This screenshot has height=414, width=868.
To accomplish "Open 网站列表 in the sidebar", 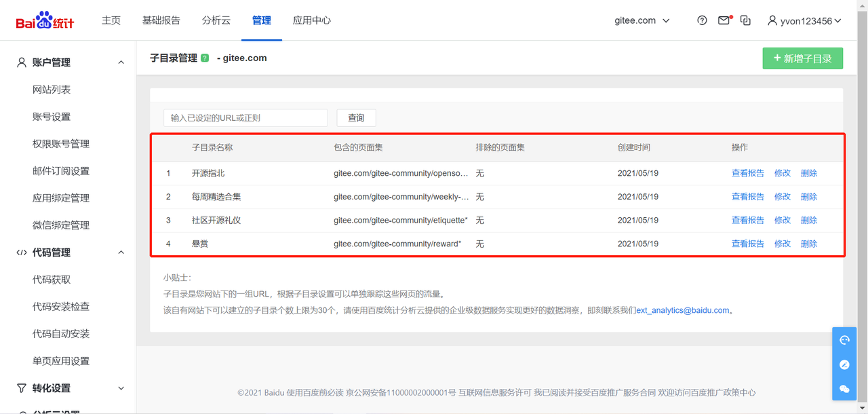I will (x=52, y=90).
